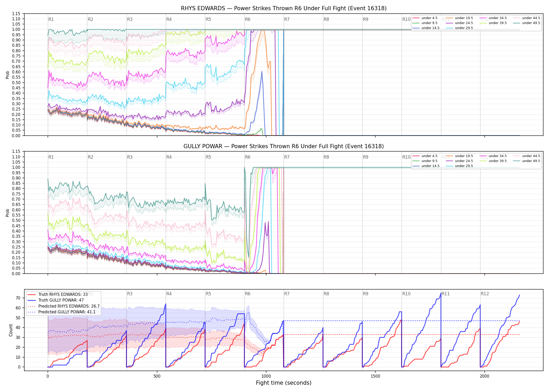Select 'Truth GULLY POWAR: 47' legend item

pos(55,300)
